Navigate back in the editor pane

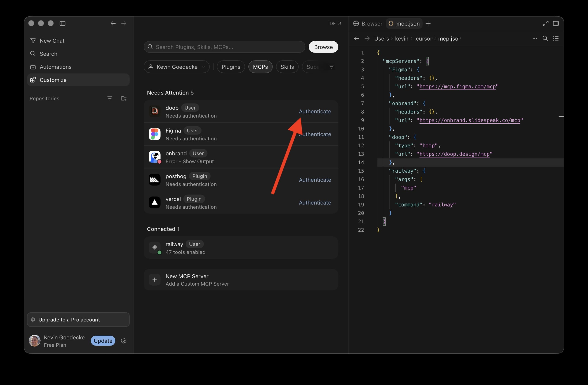pos(356,39)
